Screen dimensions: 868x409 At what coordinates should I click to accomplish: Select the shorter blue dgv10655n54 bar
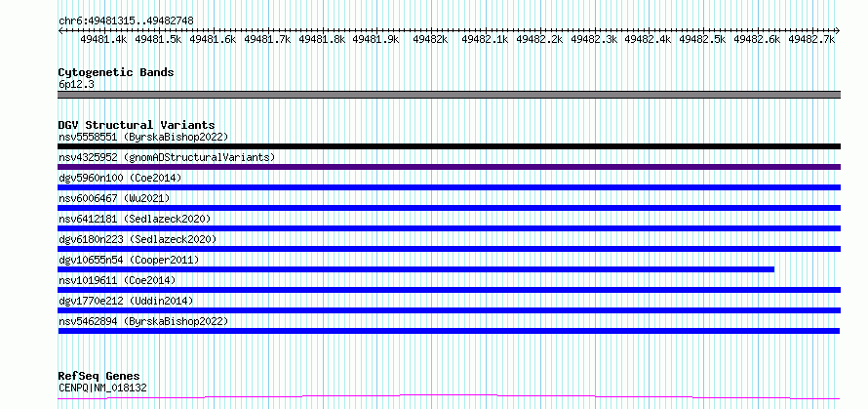point(416,269)
